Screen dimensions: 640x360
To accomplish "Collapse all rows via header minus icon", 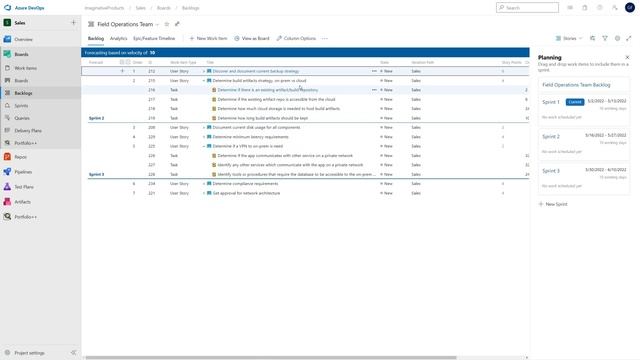I will click(x=128, y=62).
